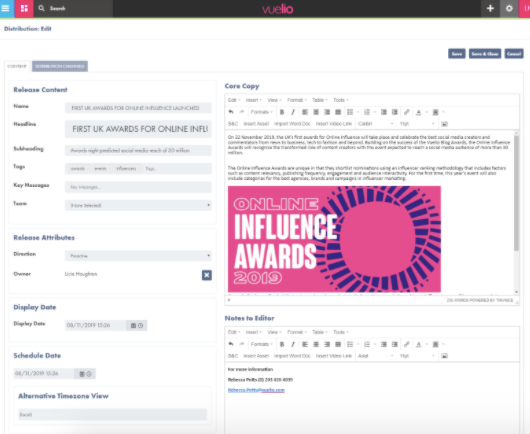Justify text in Core Copy editor

point(338,112)
